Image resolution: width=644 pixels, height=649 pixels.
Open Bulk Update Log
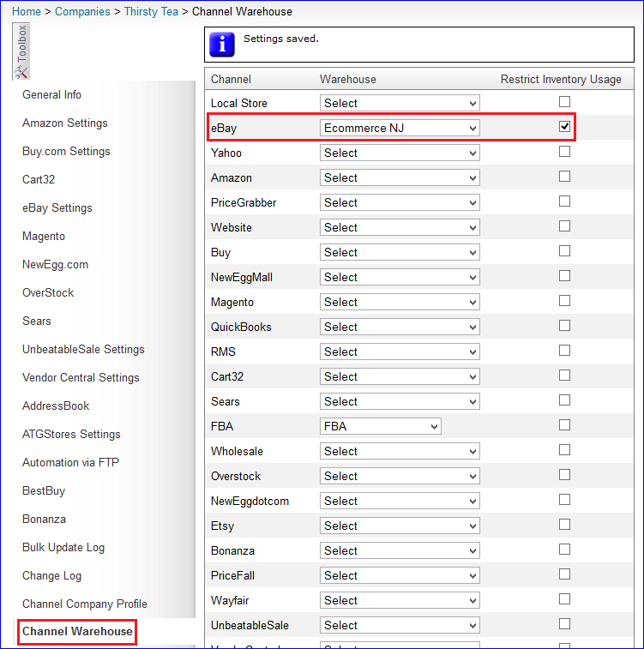click(63, 548)
